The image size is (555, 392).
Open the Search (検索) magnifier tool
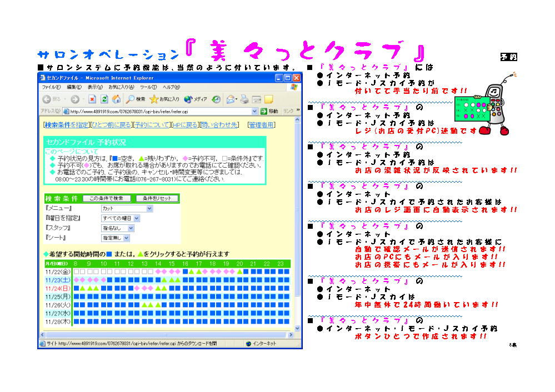(x=136, y=99)
